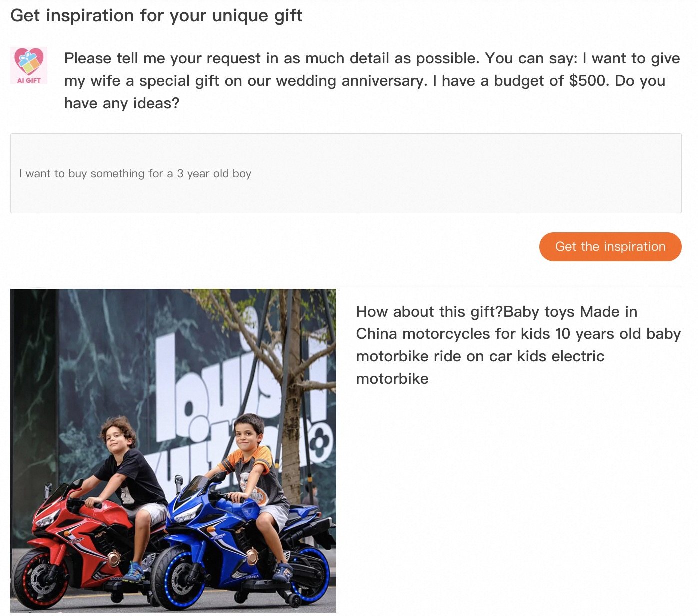Click the gift box inside the heart logo
The width and height of the screenshot is (698, 616).
[x=29, y=62]
